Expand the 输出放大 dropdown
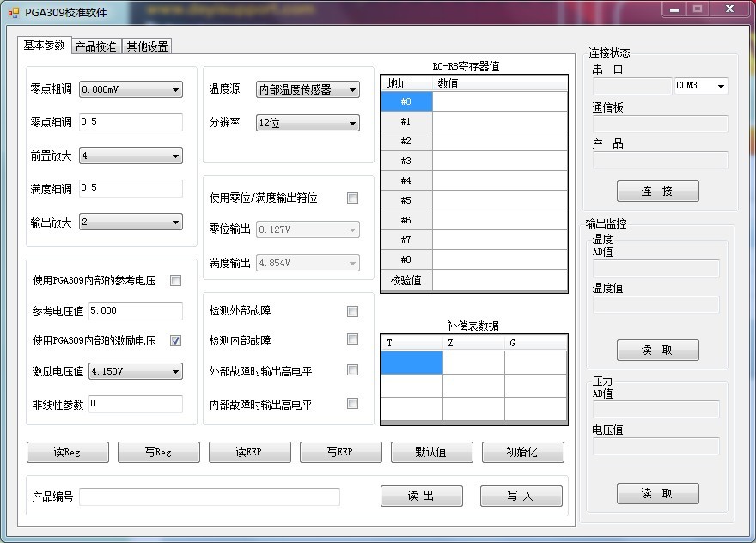The width and height of the screenshot is (756, 543). 131,222
